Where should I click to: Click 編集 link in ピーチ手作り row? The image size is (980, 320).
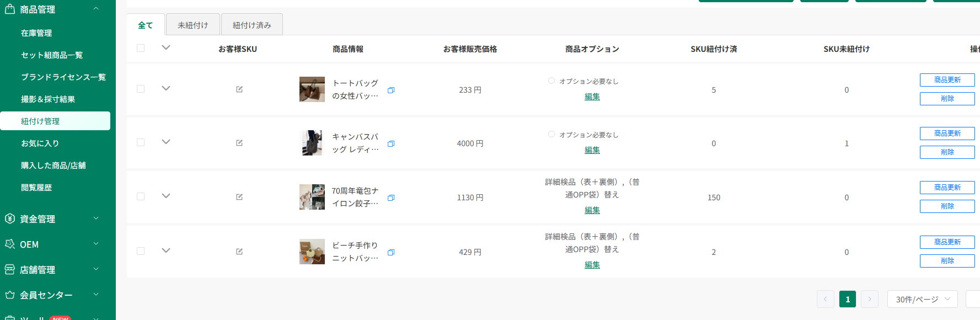click(592, 265)
